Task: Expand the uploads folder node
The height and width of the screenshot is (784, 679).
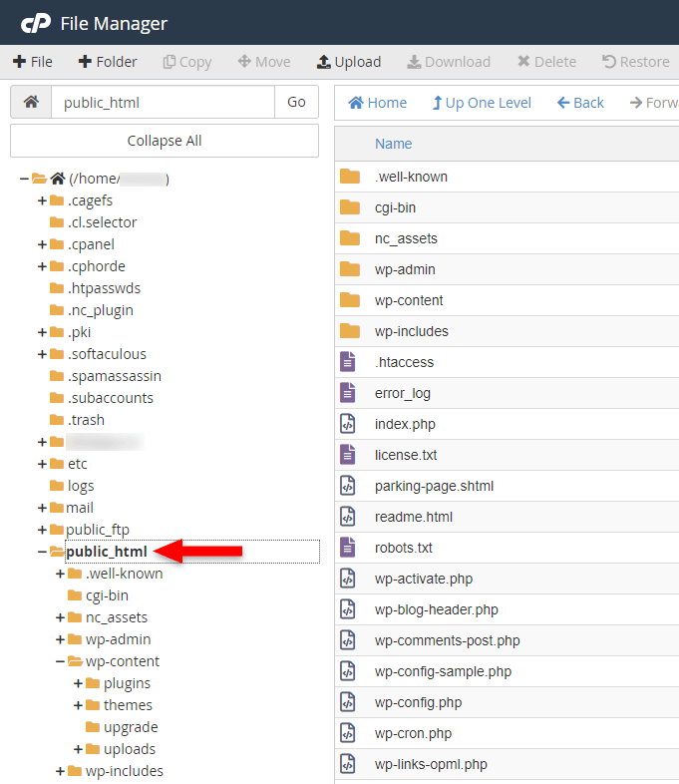Action: point(78,749)
